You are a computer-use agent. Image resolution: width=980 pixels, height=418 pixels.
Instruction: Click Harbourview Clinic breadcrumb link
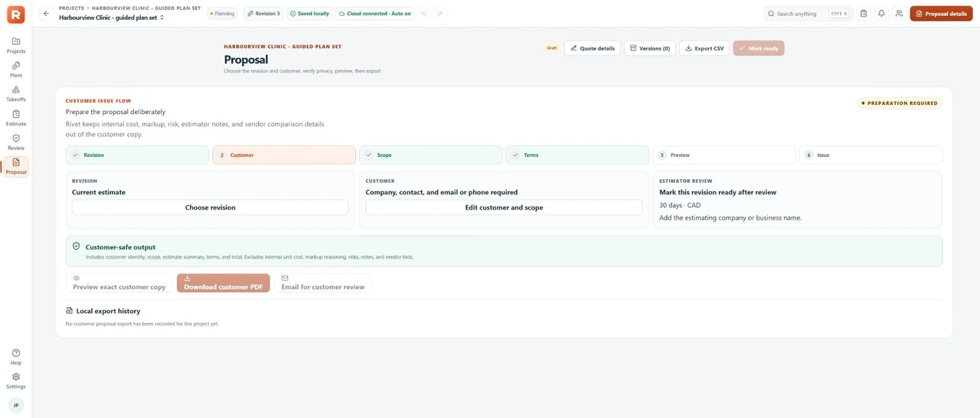pos(146,8)
